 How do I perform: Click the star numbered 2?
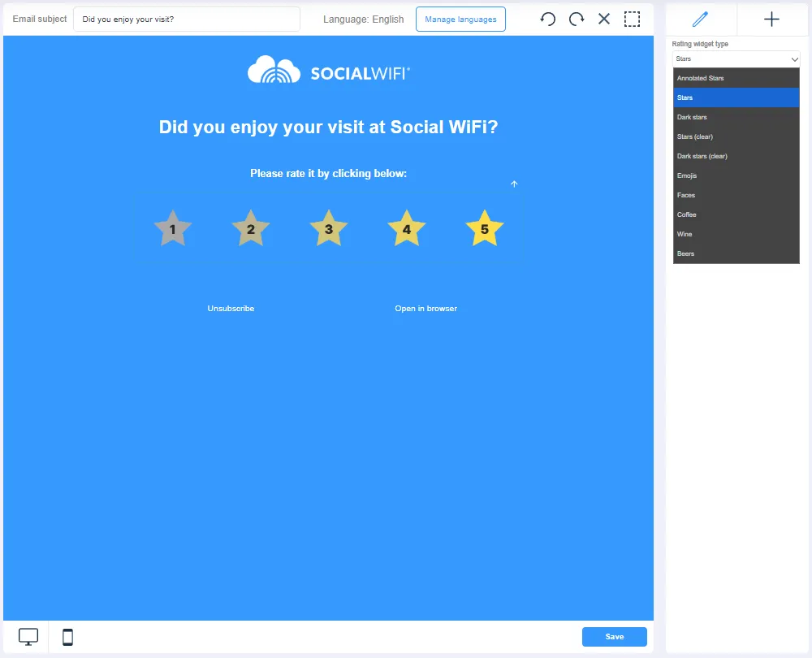pyautogui.click(x=251, y=228)
